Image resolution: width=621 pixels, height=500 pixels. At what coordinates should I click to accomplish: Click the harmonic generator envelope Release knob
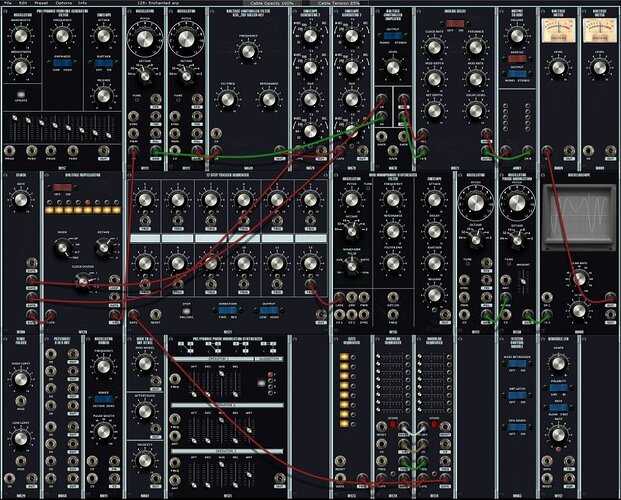[104, 96]
